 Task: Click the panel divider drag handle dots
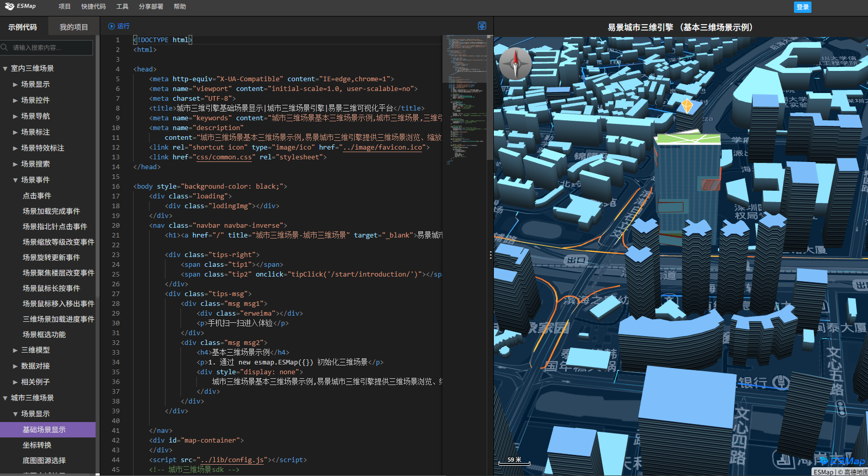(491, 255)
